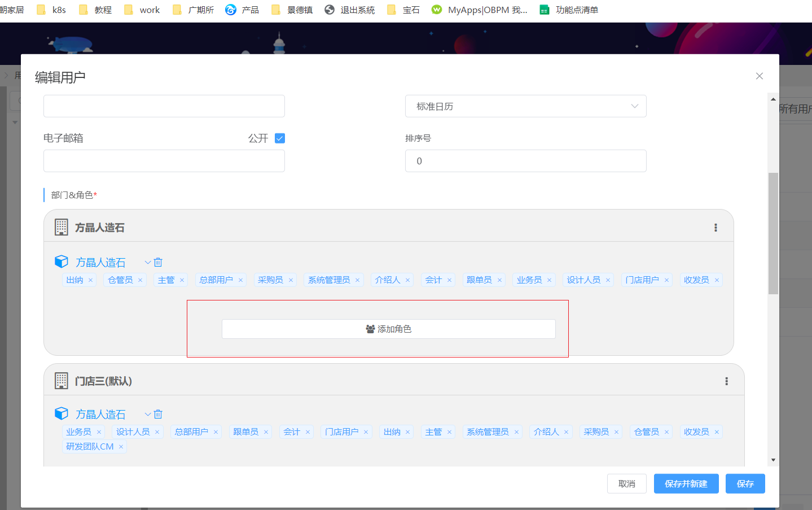812x510 pixels.
Task: Click the 保存 button
Action: pyautogui.click(x=745, y=483)
